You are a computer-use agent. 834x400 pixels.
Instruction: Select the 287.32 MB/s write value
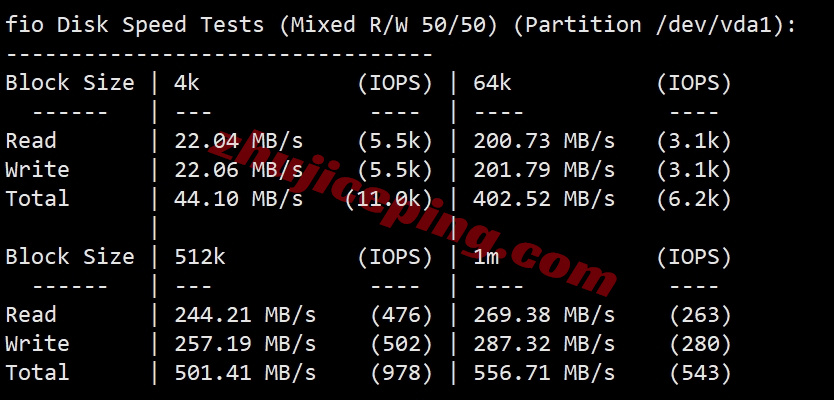point(544,344)
